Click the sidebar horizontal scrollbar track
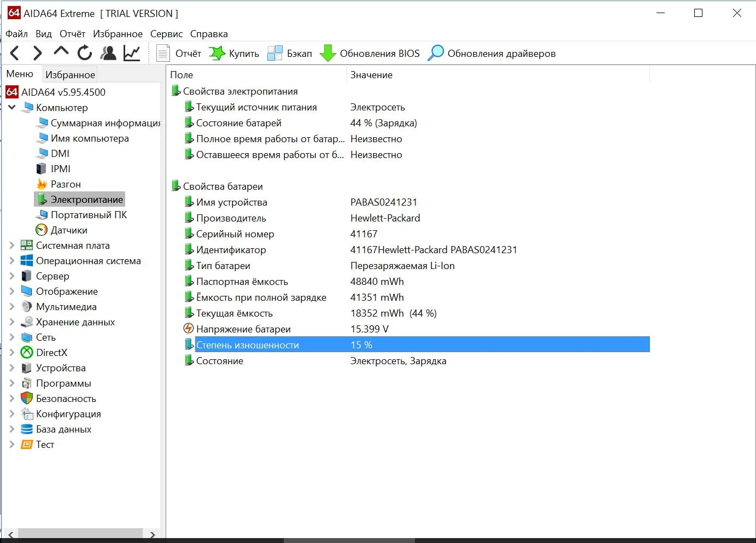Viewport: 756px width, 543px height. pos(80,534)
